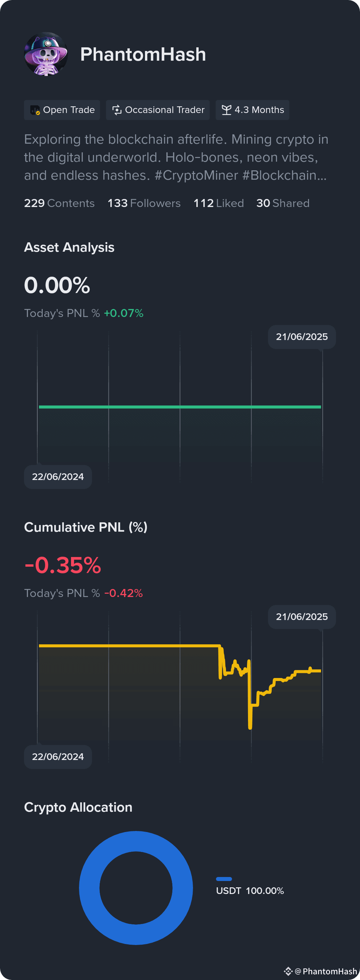Expand the truncated bio description
This screenshot has height=980, width=360.
[x=176, y=157]
